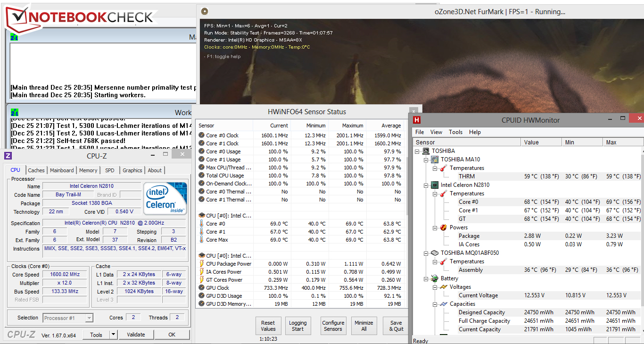Click the Prime95 Worker window icon
This screenshot has height=344, width=644.
pyautogui.click(x=14, y=112)
